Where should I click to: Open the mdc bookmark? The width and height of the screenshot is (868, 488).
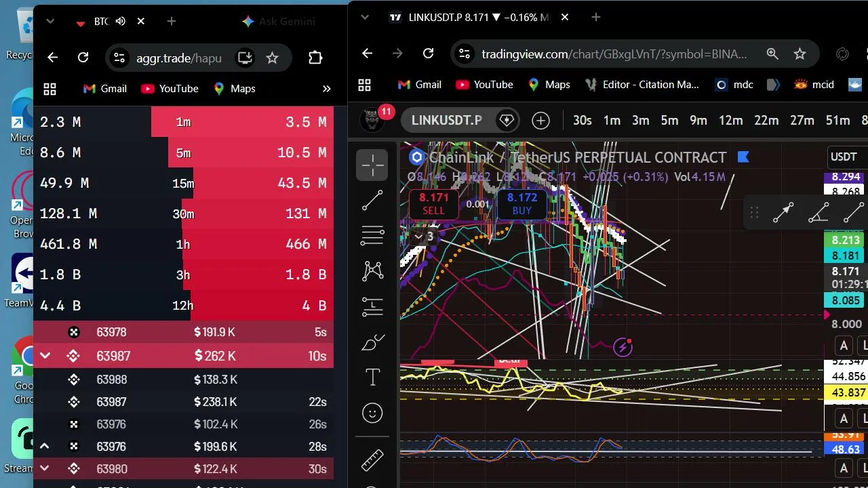734,85
